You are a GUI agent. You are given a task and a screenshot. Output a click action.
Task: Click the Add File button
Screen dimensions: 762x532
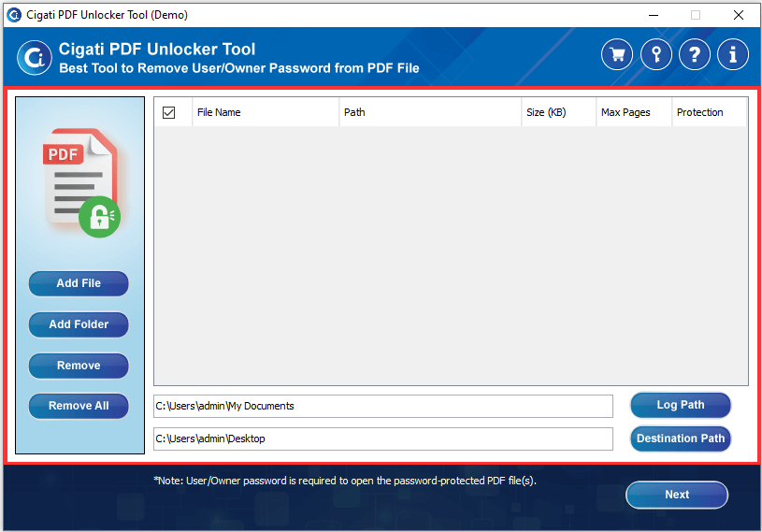pyautogui.click(x=79, y=283)
